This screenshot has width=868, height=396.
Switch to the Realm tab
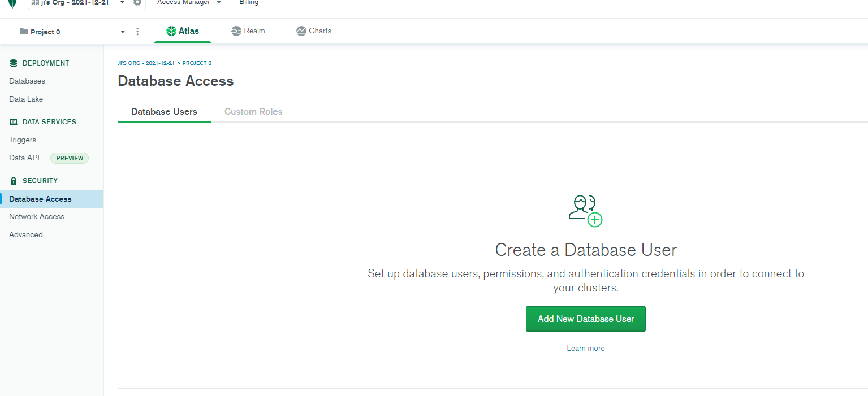248,31
